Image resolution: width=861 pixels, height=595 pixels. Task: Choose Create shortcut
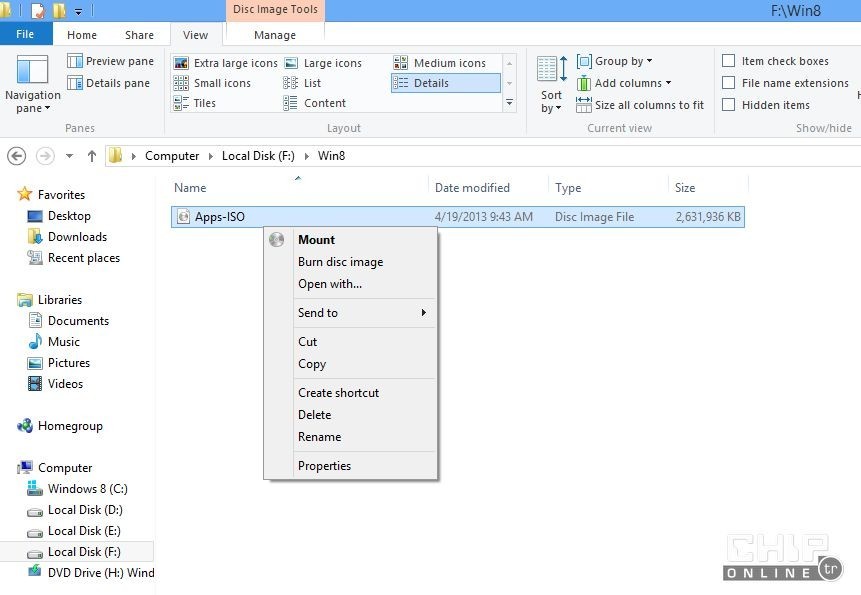pos(351,393)
